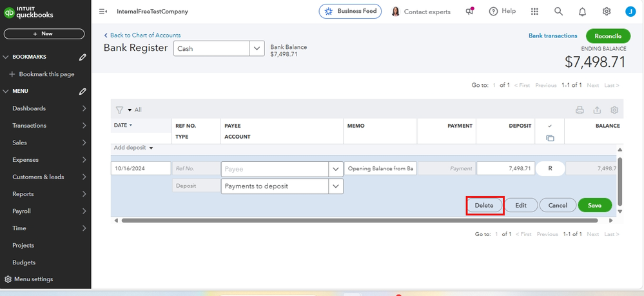
Task: Click the copy icon under checkmark column
Action: pyautogui.click(x=550, y=139)
